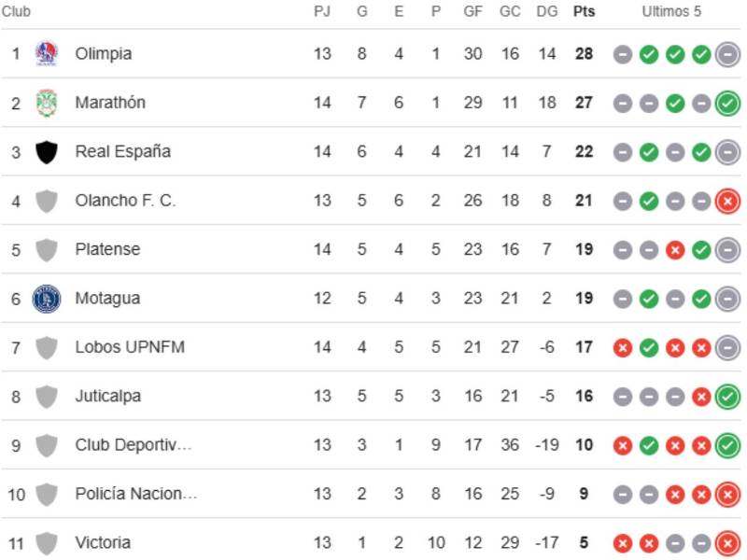Select the Marathón team badge
747x560 pixels.
(45, 103)
